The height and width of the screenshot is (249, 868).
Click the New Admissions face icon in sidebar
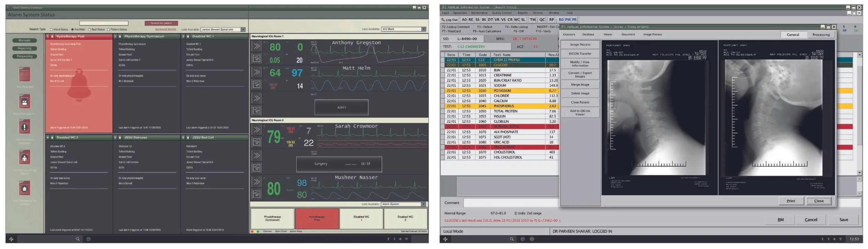pos(24,102)
